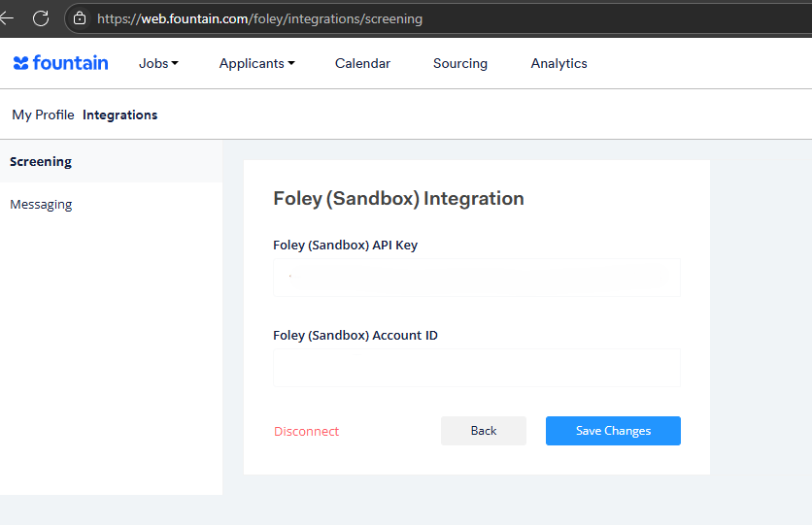Focus the Foley (Sandbox) Account ID field
The image size is (812, 525).
coord(477,368)
